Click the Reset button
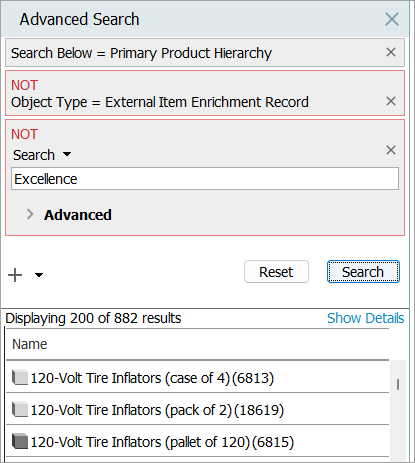 tap(276, 272)
